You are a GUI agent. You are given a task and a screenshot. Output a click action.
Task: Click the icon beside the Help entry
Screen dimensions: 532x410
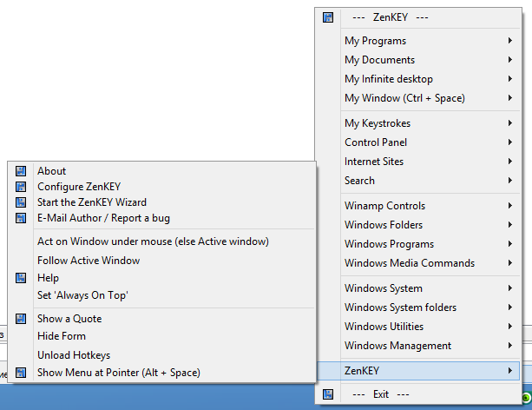(x=21, y=278)
